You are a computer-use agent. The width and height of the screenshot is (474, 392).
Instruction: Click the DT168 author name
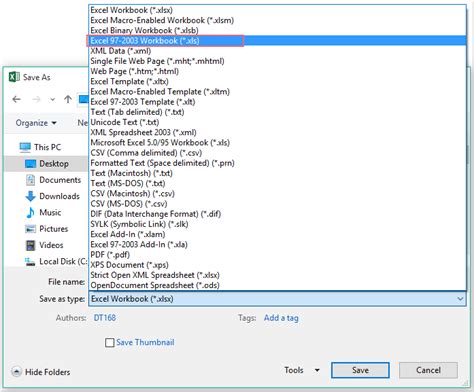(x=105, y=318)
